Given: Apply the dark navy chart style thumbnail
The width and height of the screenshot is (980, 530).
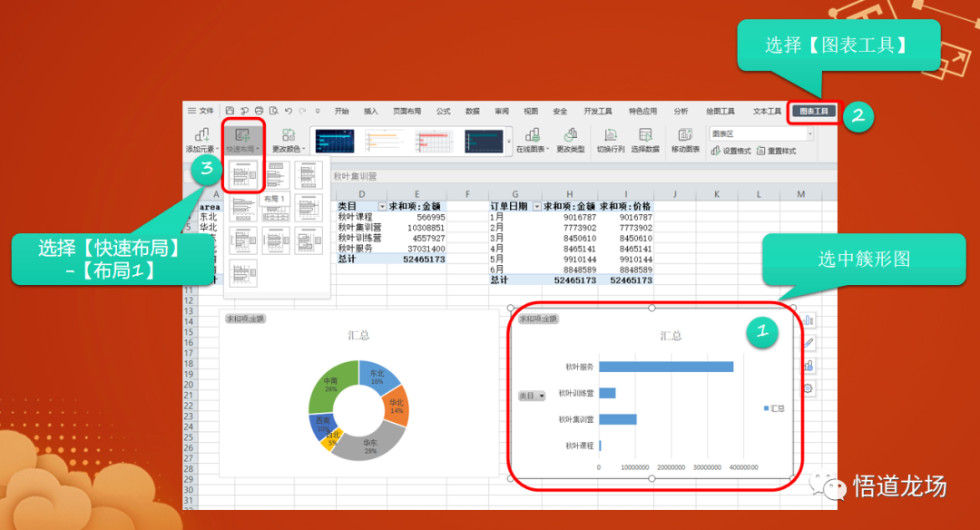Looking at the screenshot, I should (334, 142).
